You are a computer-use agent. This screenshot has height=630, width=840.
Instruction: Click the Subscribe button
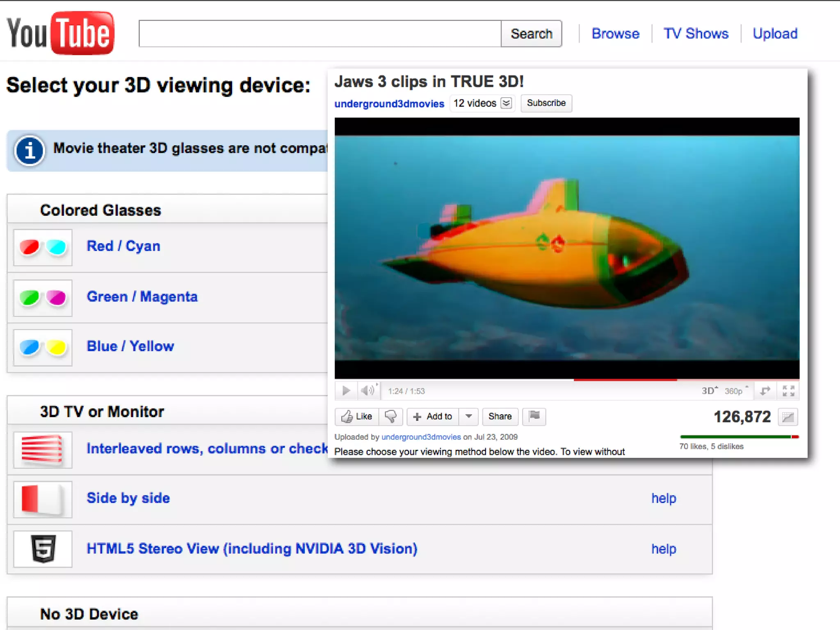(546, 103)
